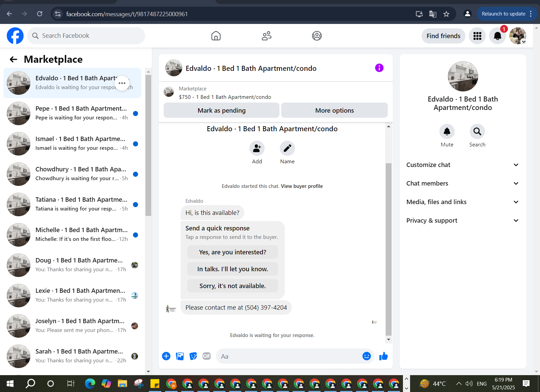
Task: Open Windows Start menu
Action: [10, 384]
